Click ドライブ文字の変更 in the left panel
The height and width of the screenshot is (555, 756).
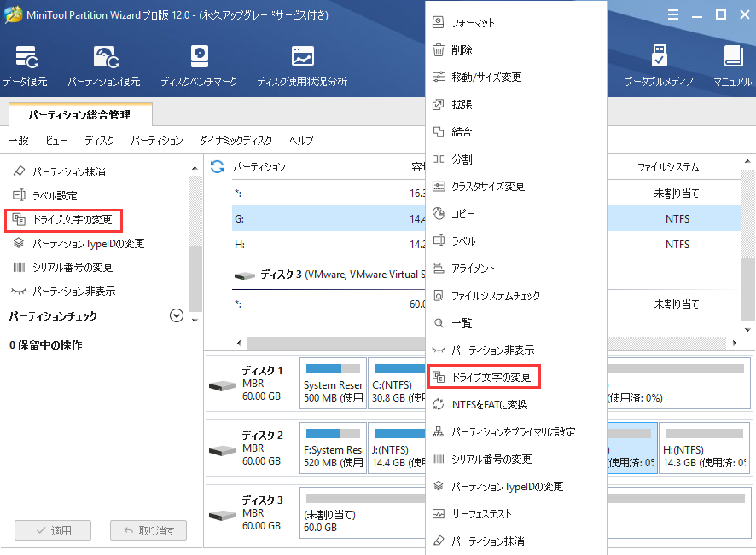[65, 220]
